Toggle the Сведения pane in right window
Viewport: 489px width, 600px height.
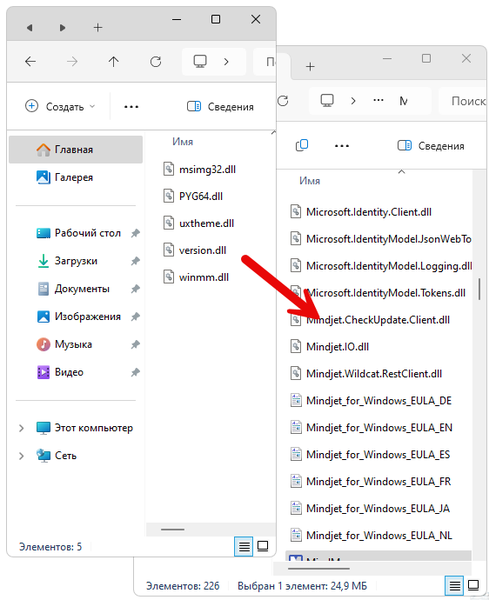tap(430, 146)
